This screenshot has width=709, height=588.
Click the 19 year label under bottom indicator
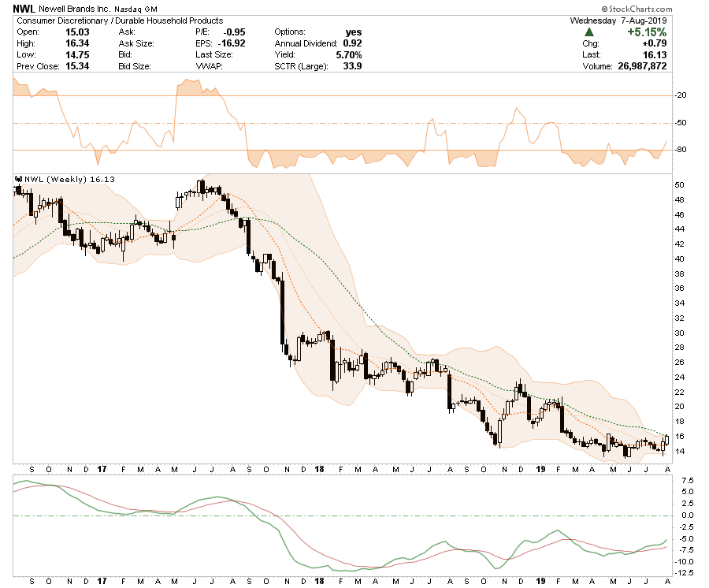540,581
